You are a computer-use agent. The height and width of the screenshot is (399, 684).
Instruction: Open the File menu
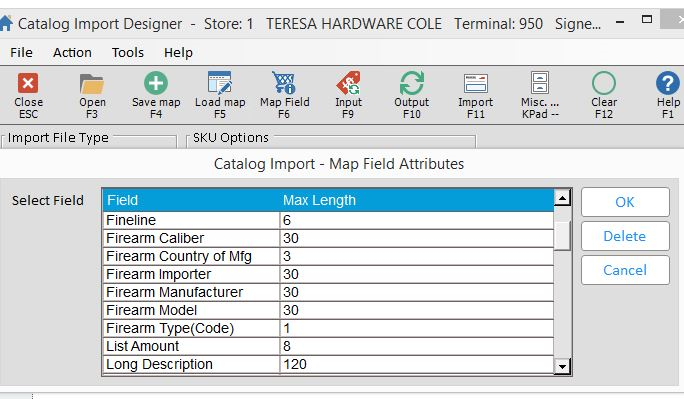(x=21, y=52)
